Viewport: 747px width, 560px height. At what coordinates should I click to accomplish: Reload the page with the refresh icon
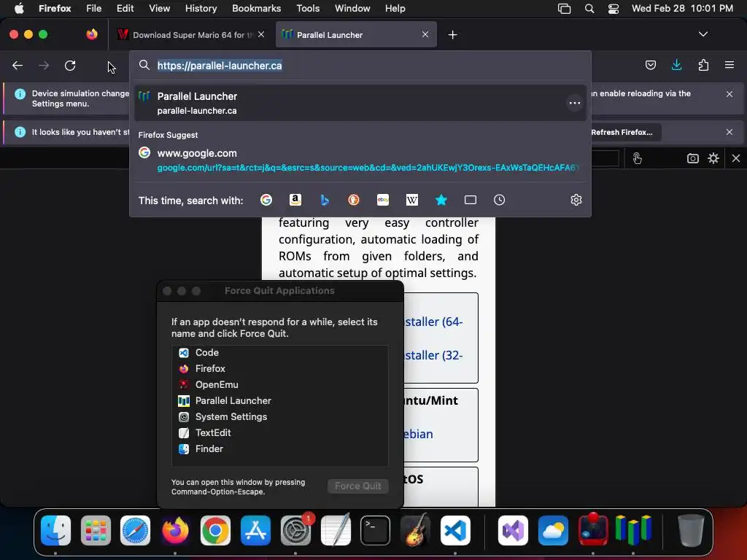point(70,65)
